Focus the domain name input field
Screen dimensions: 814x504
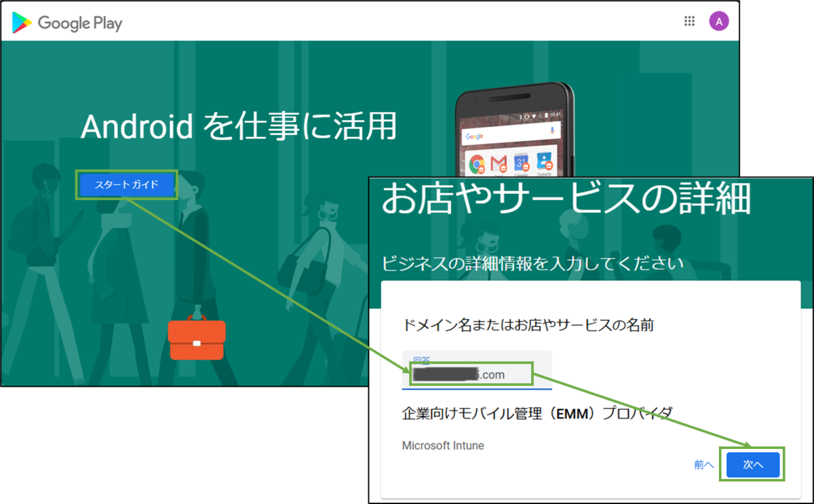(x=477, y=370)
